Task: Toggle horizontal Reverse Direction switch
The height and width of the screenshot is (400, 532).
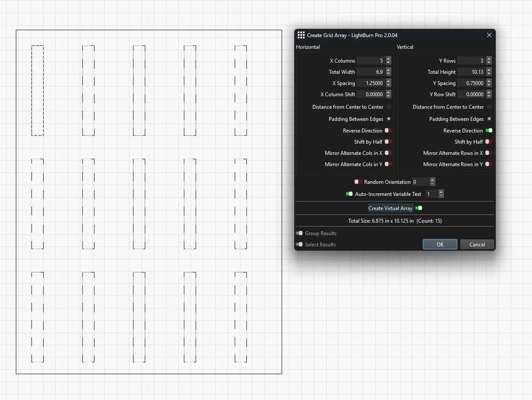Action: pyautogui.click(x=388, y=131)
